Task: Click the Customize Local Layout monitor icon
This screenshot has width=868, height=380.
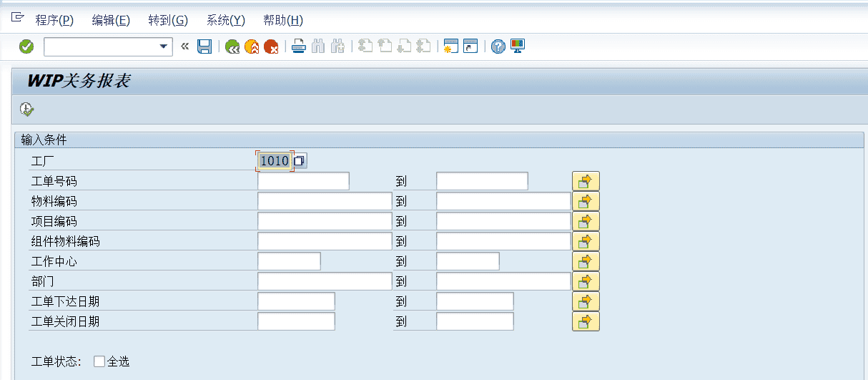Action: 517,47
